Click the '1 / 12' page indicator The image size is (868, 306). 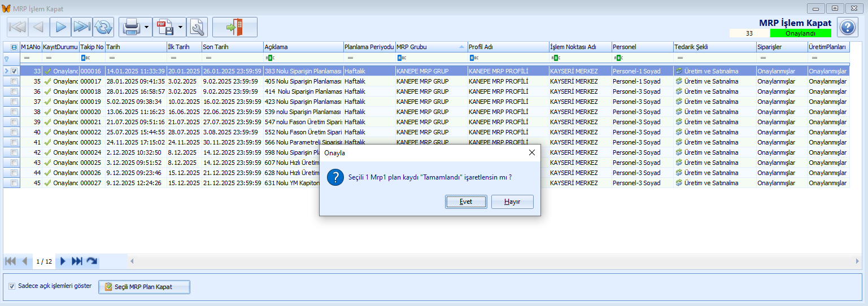click(x=44, y=261)
